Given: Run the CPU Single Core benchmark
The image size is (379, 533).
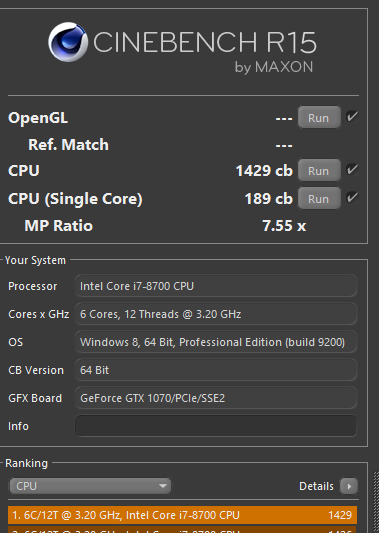Looking at the screenshot, I should point(319,198).
